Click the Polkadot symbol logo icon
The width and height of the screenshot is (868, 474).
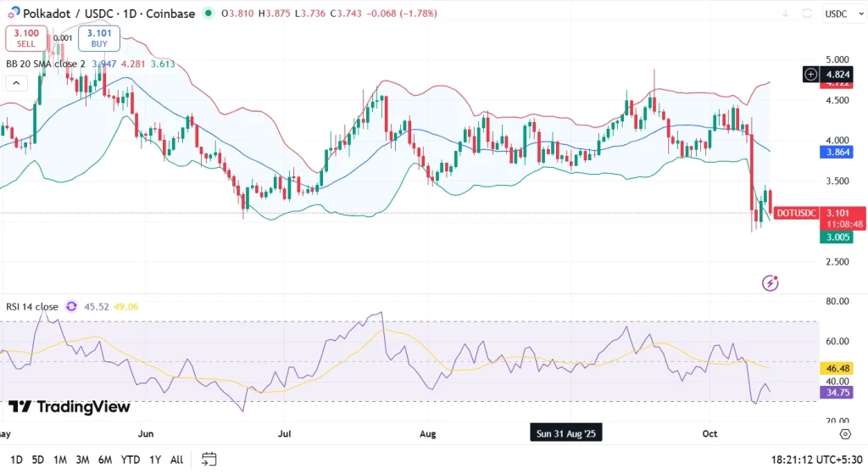click(14, 14)
